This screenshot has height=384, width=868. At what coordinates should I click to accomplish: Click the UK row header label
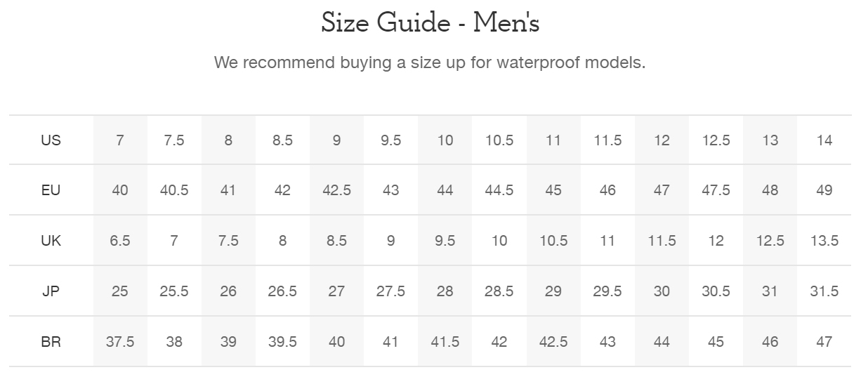[x=51, y=241]
